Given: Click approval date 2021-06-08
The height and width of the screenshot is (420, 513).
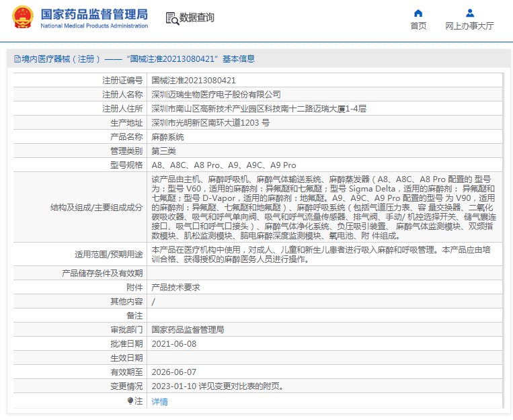Looking at the screenshot, I should pos(173,343).
